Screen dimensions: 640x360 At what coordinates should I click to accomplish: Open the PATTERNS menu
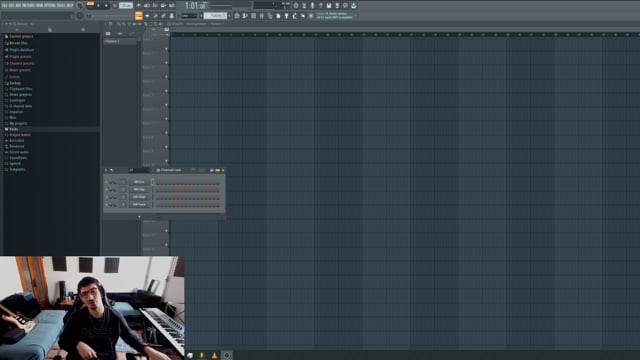click(x=28, y=6)
